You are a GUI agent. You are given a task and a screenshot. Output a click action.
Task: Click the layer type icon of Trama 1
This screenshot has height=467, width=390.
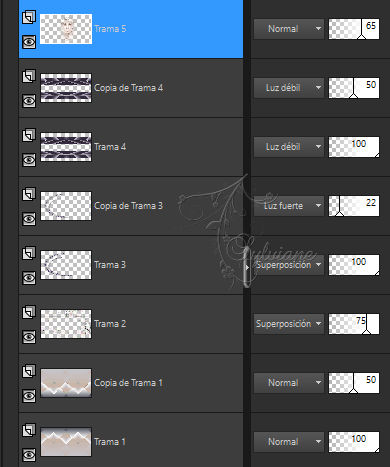pos(29,430)
